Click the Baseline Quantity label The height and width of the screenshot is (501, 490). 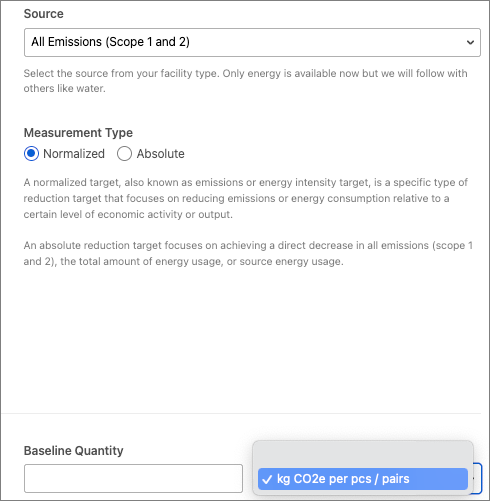(74, 451)
